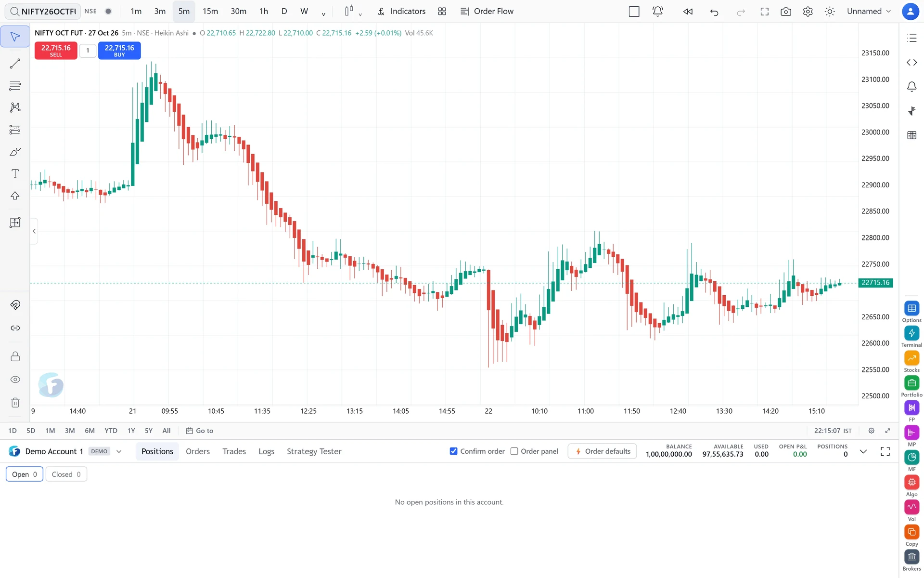Select the Closed positions tab
This screenshot has height=578, width=924.
point(66,474)
